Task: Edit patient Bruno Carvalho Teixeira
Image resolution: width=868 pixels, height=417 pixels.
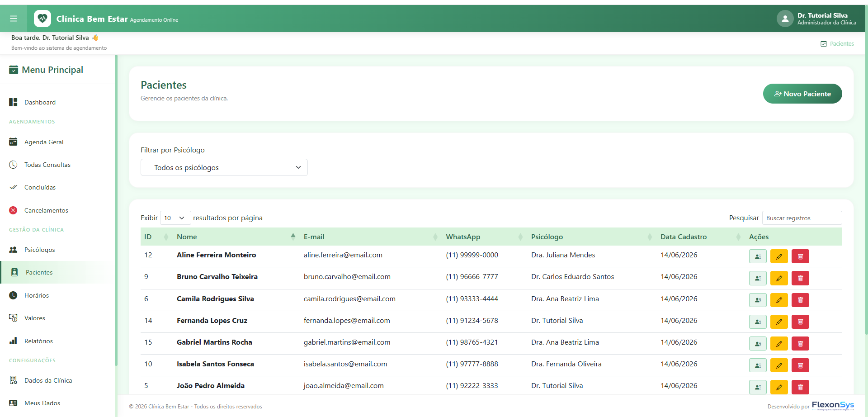Action: click(x=779, y=278)
